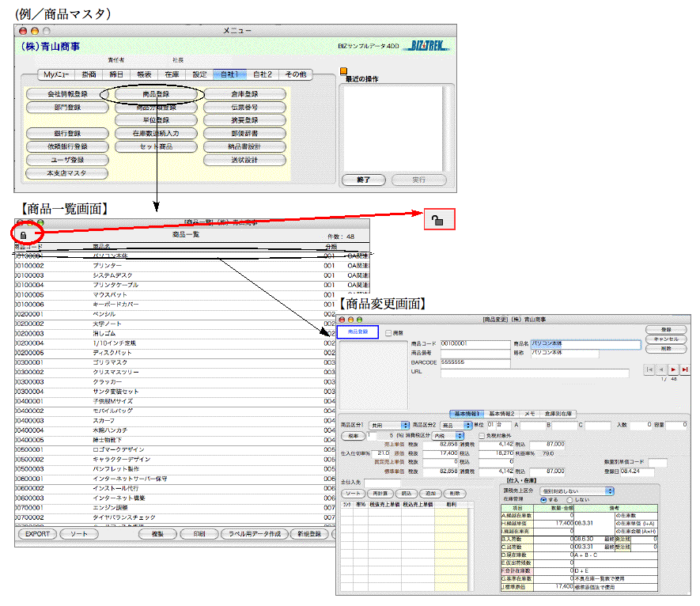The image size is (700, 606).
Task: Select the しない radio for 在庫管理
Action: (569, 500)
